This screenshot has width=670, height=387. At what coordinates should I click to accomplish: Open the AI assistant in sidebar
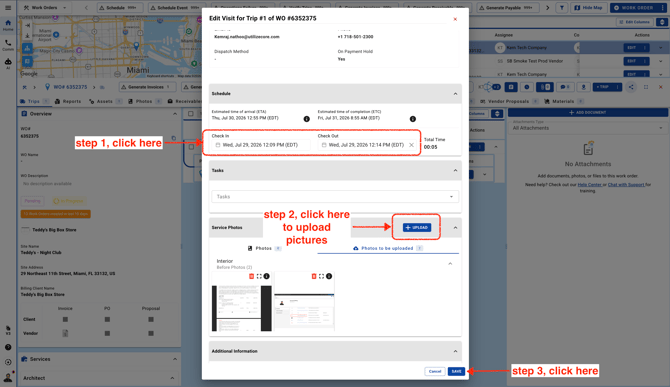(8, 64)
